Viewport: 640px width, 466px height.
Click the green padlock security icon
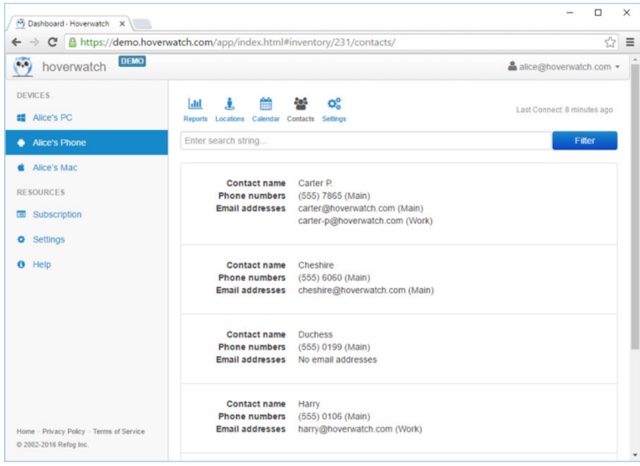click(x=72, y=42)
